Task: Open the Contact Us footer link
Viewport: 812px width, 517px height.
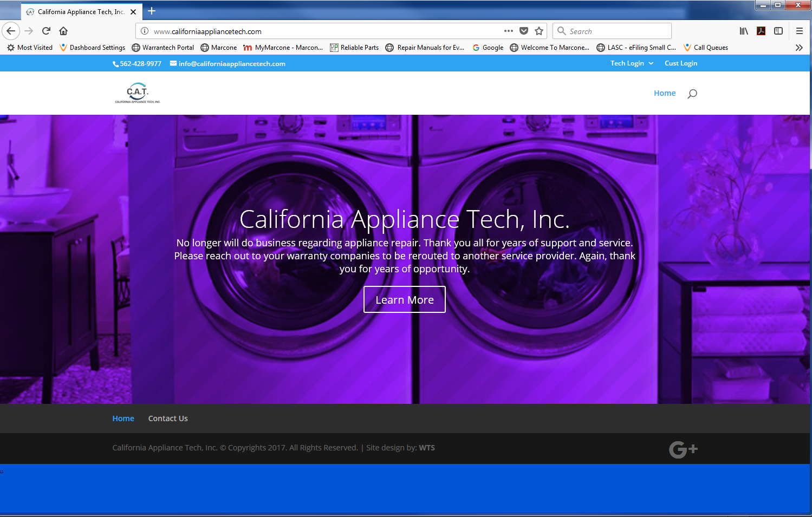Action: pos(168,418)
